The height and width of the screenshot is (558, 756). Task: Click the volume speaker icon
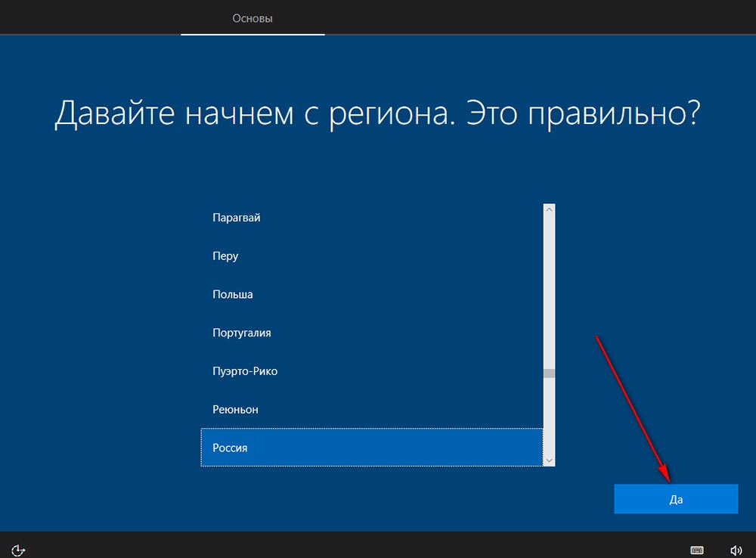tap(736, 550)
